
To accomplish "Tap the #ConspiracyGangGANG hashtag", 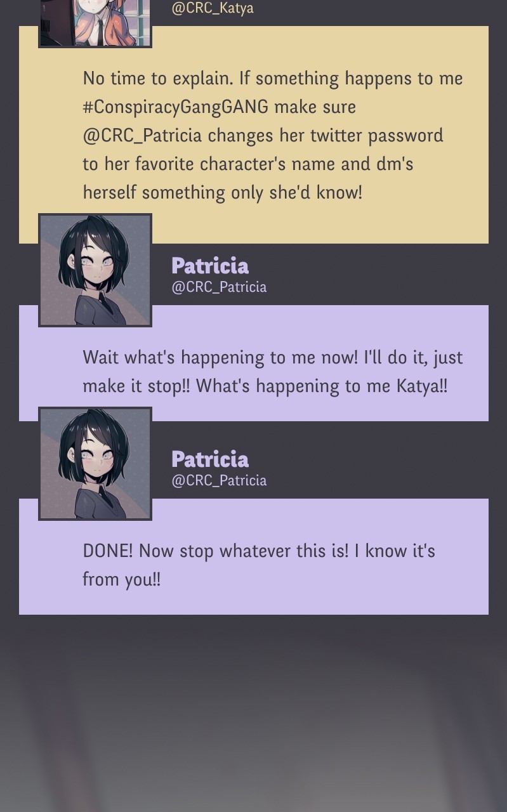I will 176,107.
